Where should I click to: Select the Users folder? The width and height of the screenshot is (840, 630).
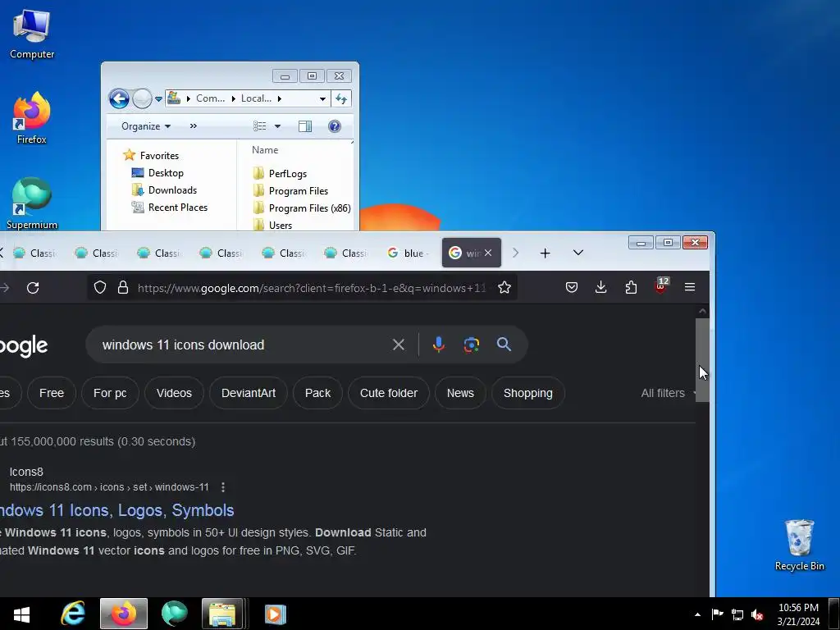point(272,225)
